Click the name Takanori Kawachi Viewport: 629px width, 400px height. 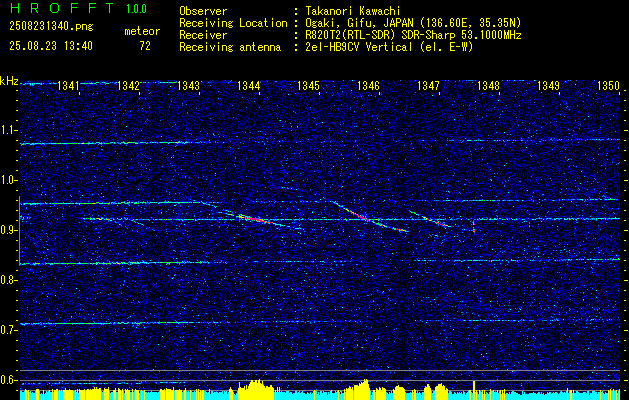[x=355, y=11]
